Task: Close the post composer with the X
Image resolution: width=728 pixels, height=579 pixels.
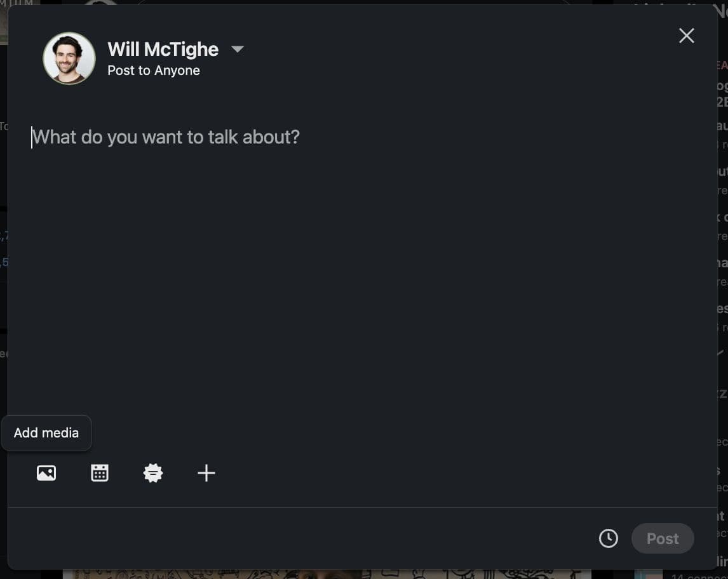Action: click(686, 36)
